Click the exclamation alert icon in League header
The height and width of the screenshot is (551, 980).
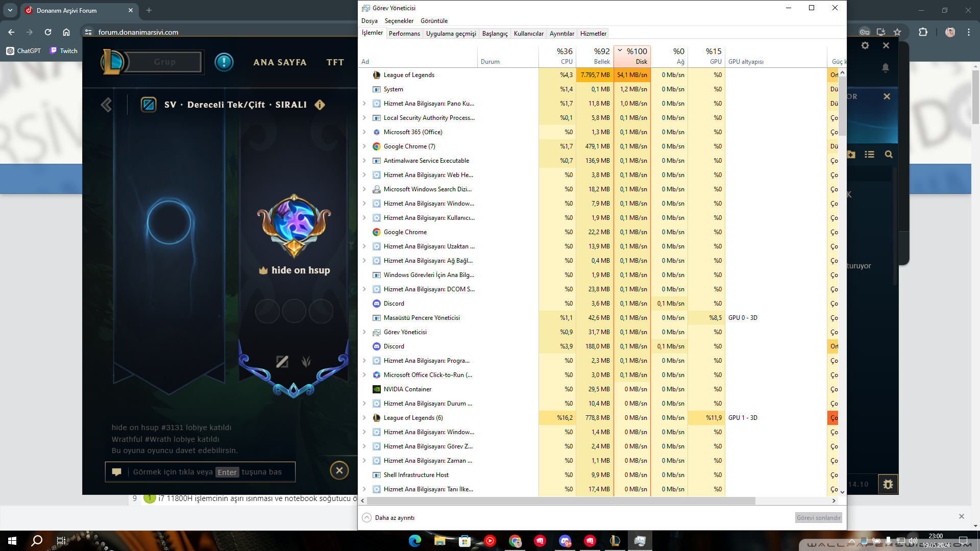click(224, 62)
